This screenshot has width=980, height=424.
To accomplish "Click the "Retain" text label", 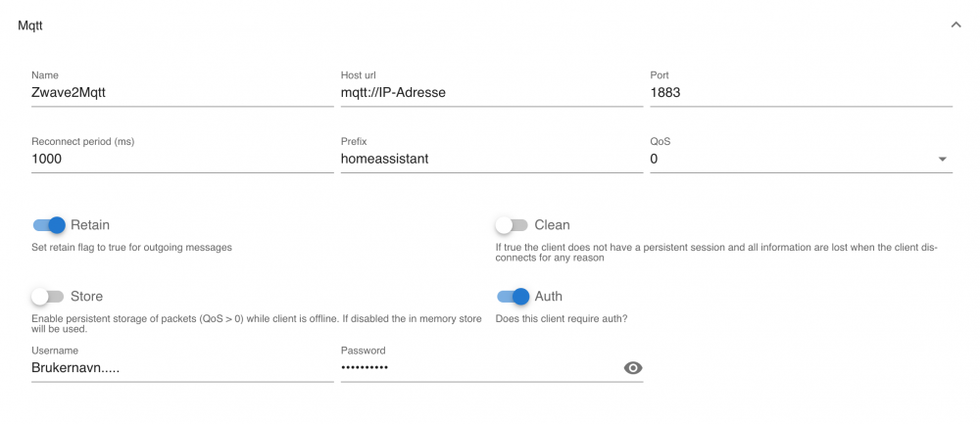I will click(x=90, y=225).
